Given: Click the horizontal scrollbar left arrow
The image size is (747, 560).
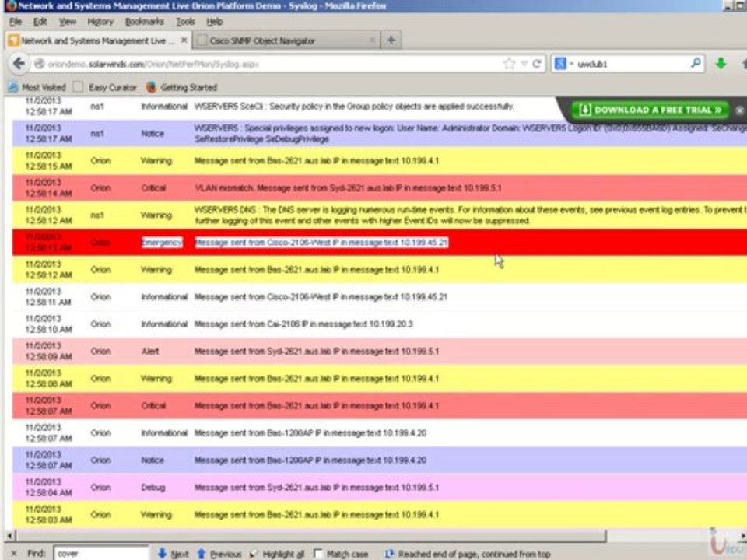Looking at the screenshot, I should [x=9, y=536].
